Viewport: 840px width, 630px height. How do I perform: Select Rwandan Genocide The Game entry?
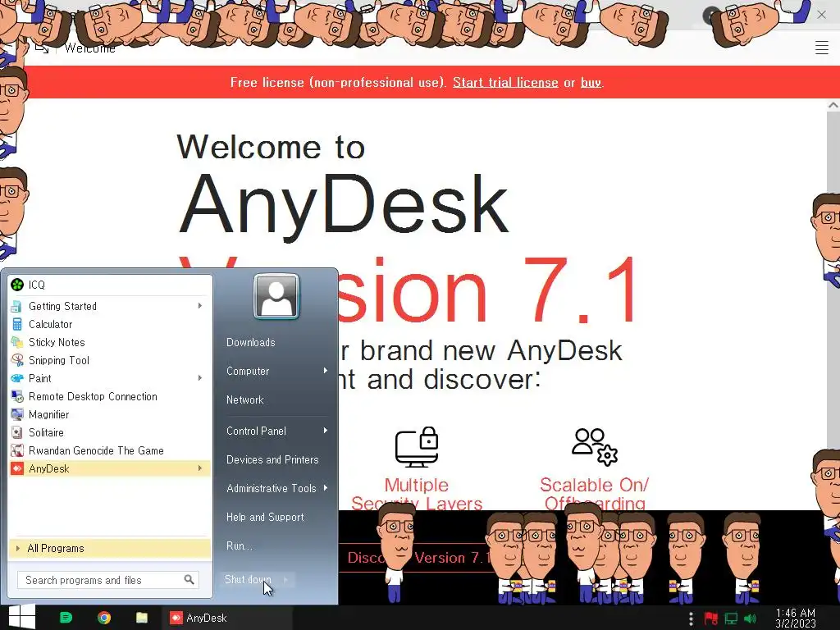tap(110, 450)
